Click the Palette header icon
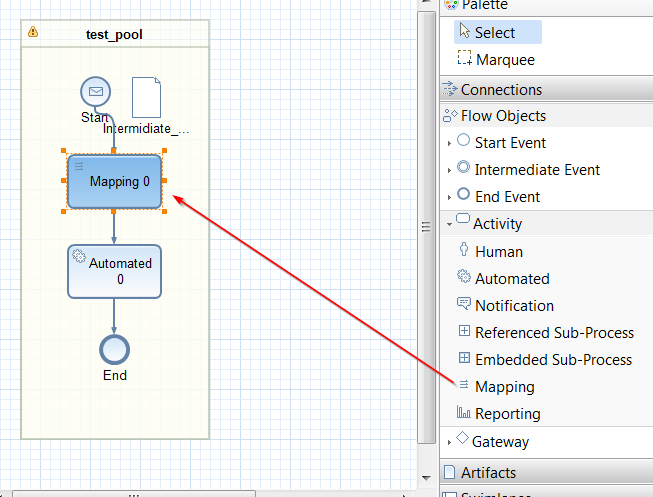653x497 pixels. tap(451, 5)
